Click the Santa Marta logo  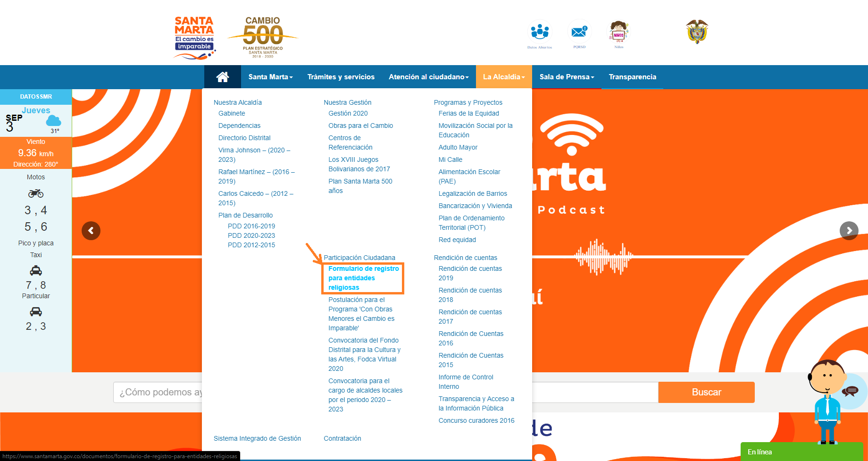pyautogui.click(x=195, y=38)
